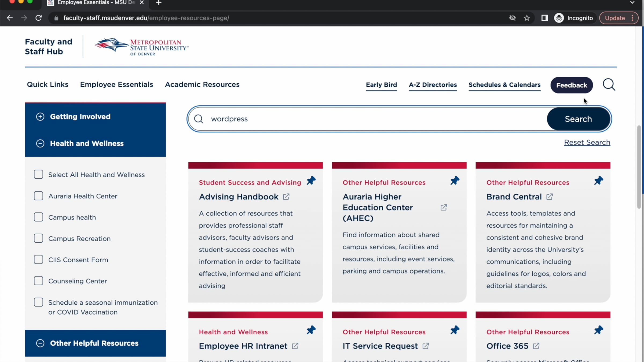
Task: Click the magnifier icon inside search field
Action: [199, 119]
